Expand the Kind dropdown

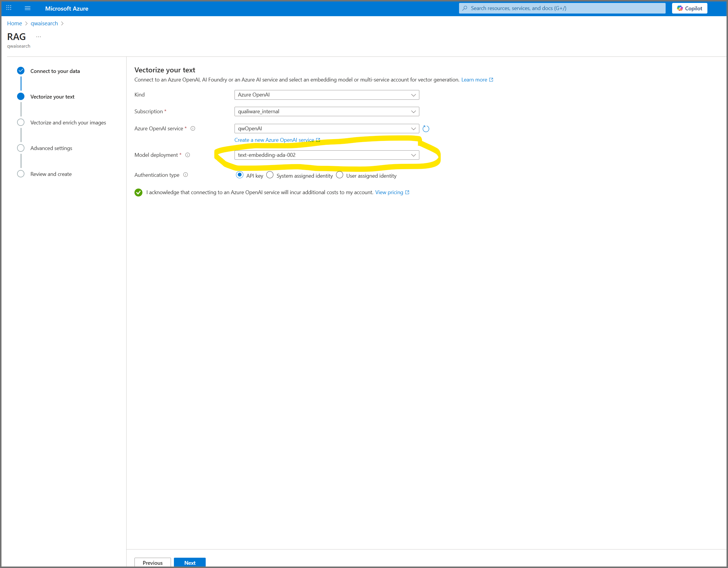tap(326, 95)
